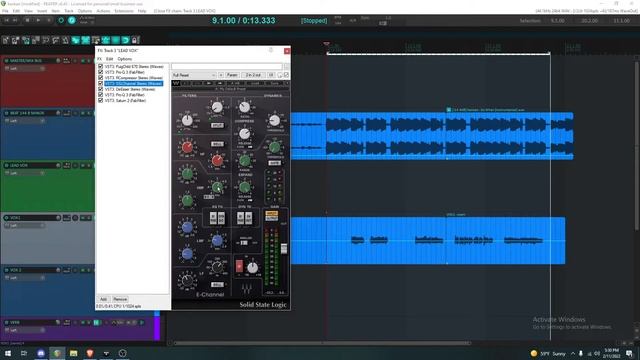
Task: Toggle Item grouping in the toolbar
Action: click(x=86, y=40)
